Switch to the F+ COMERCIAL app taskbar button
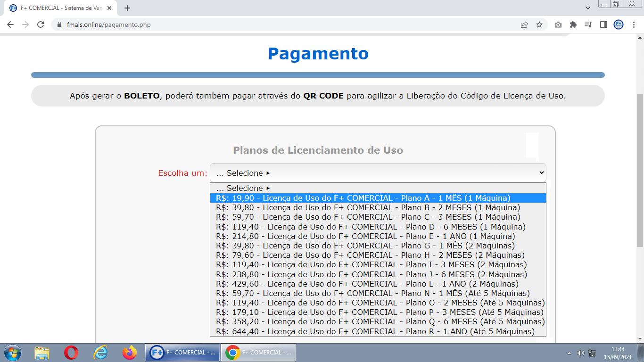This screenshot has width=644, height=362. click(x=183, y=353)
